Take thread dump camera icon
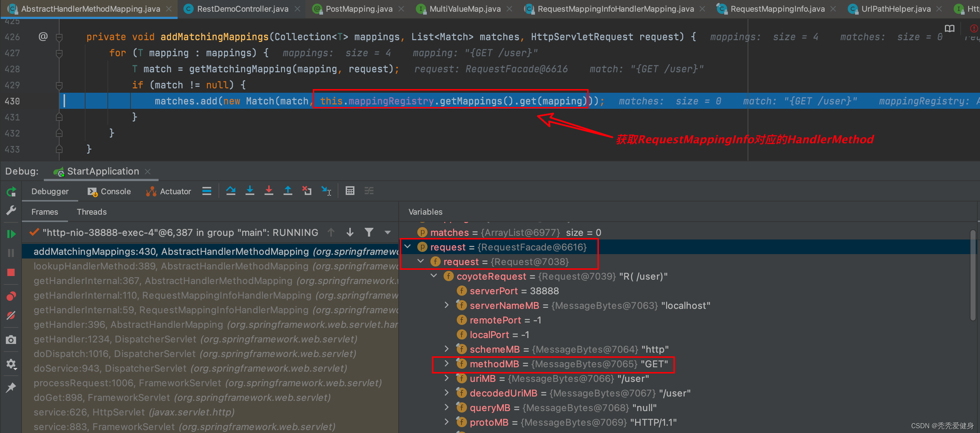Screen dimensions: 980x433 click(11, 340)
